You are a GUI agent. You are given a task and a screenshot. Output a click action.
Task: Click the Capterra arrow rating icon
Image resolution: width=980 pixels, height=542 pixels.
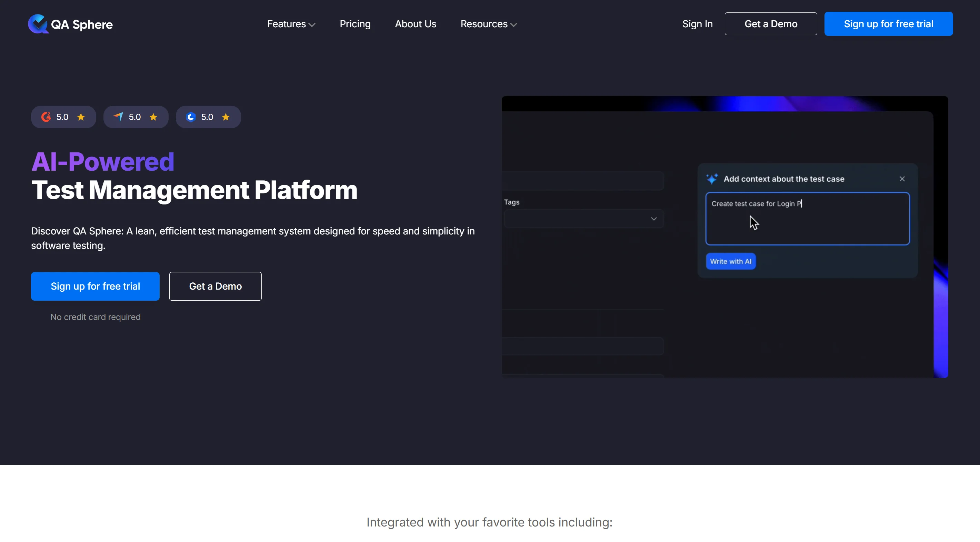[x=118, y=117]
